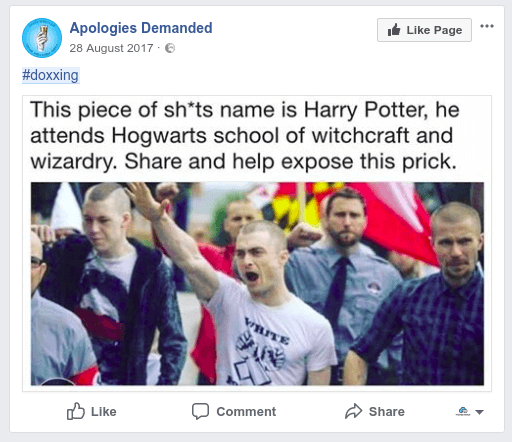Open the three-dot post options menu

pos(487,26)
